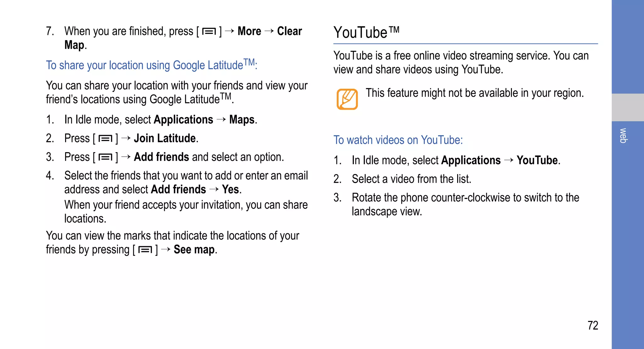Click the text Select a video from the list
This screenshot has height=349, width=644.
click(x=412, y=179)
